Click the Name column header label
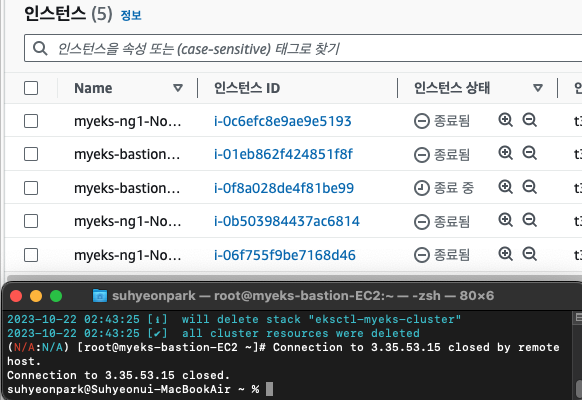This screenshot has width=582, height=400. [x=93, y=88]
